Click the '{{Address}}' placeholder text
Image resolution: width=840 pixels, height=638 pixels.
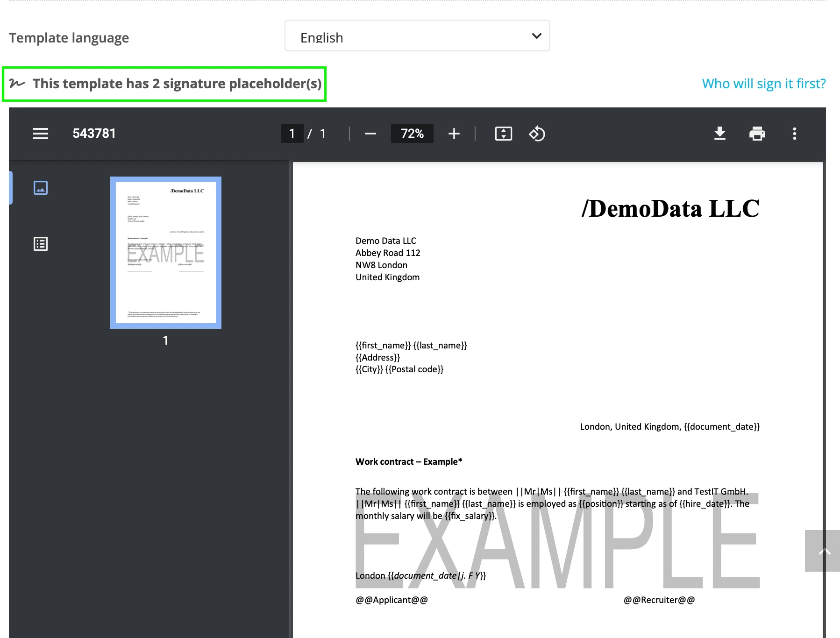(x=377, y=357)
